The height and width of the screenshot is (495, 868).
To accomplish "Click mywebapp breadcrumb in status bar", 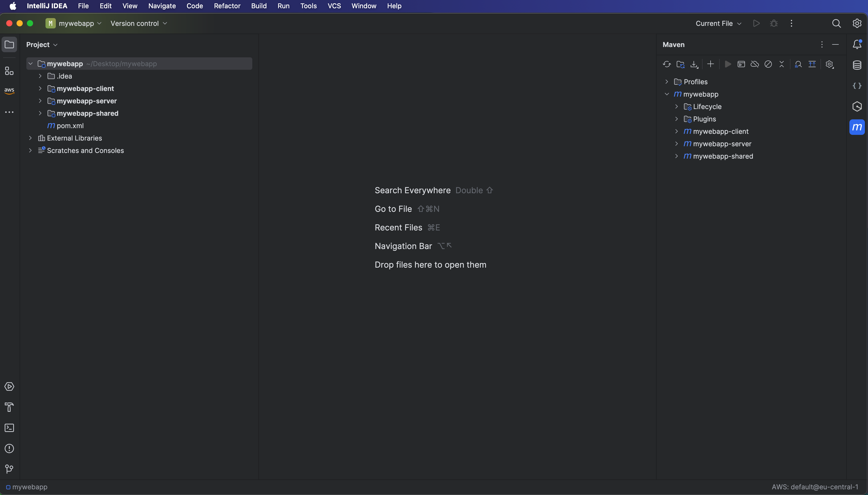I will click(27, 487).
